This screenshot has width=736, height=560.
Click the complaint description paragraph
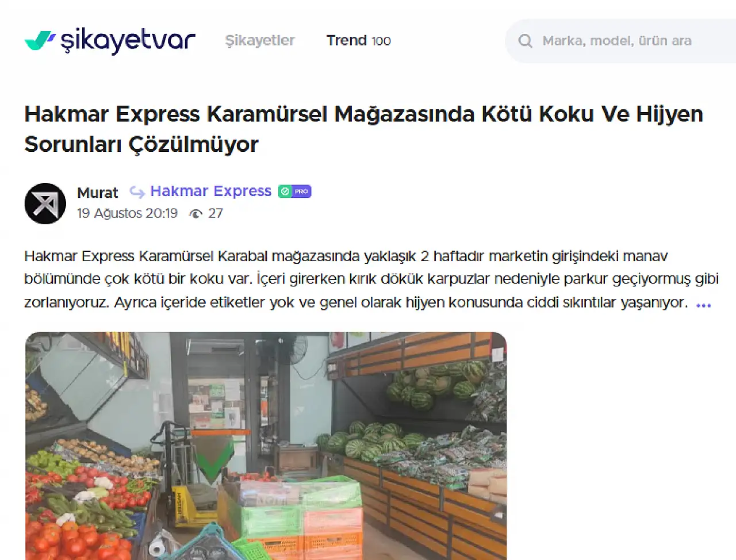tap(371, 279)
